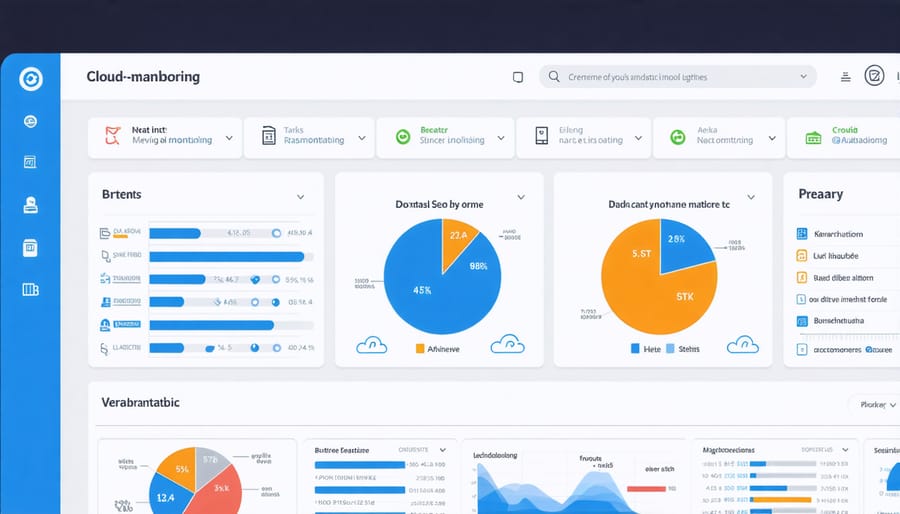Open the Baed dlber altorn item
Image resolution: width=900 pixels, height=514 pixels.
click(x=843, y=278)
